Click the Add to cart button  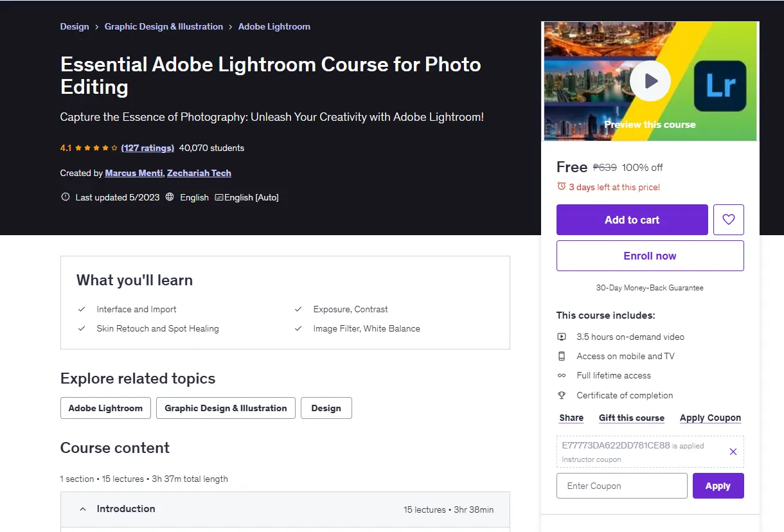pos(632,220)
